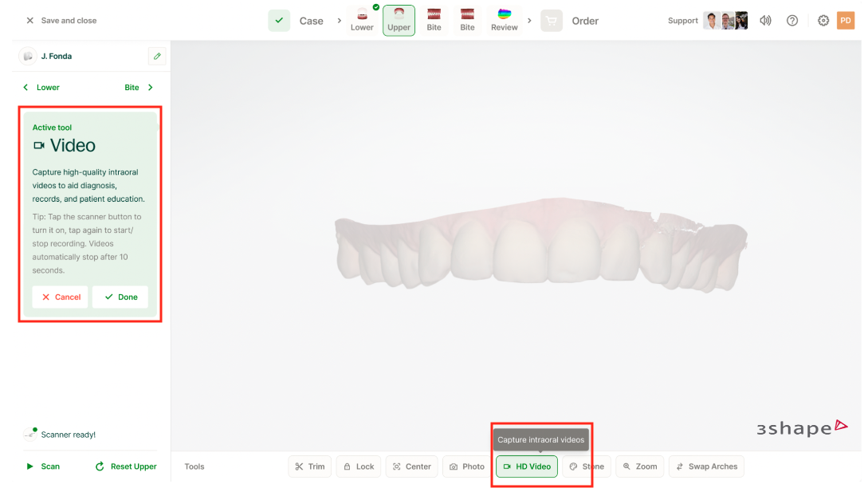
Task: Click chevron after Review step
Action: pyautogui.click(x=529, y=21)
